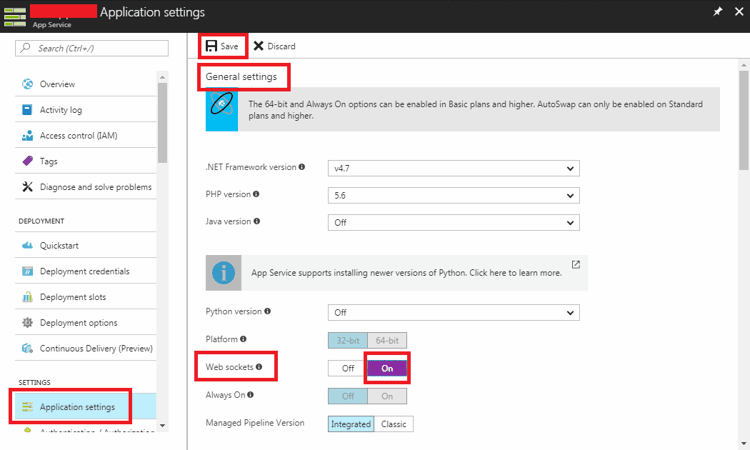Select 64-bit platform

(x=387, y=340)
